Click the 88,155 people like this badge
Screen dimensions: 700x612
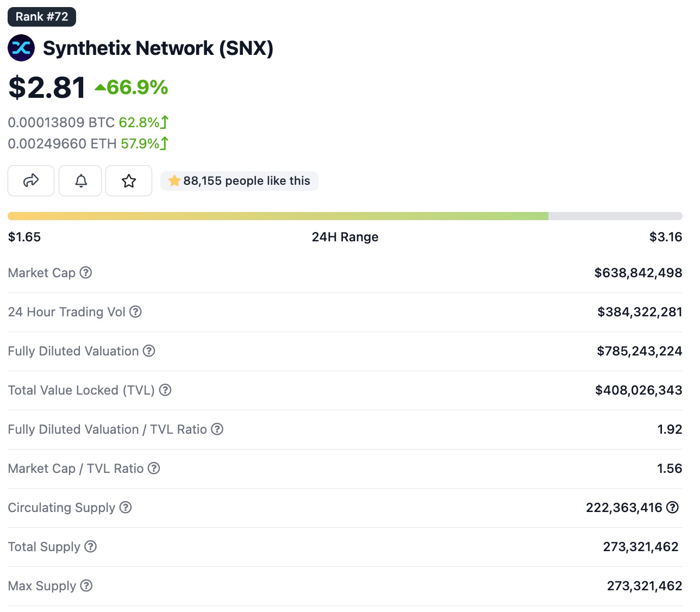(x=239, y=180)
